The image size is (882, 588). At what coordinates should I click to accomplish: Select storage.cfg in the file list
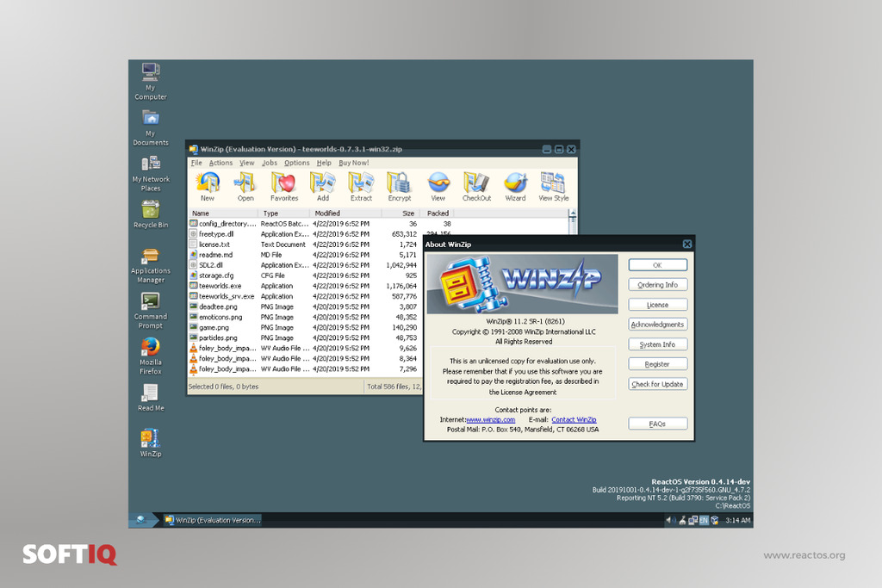click(216, 275)
